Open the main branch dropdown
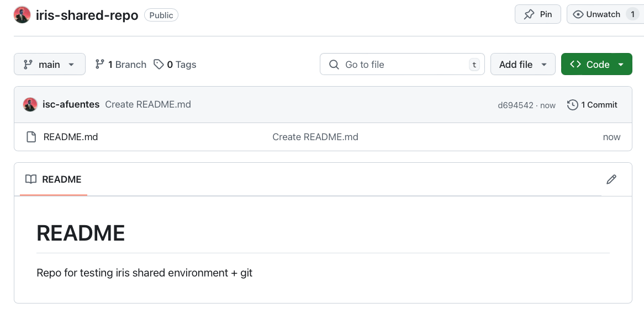Image resolution: width=644 pixels, height=314 pixels. click(x=49, y=65)
